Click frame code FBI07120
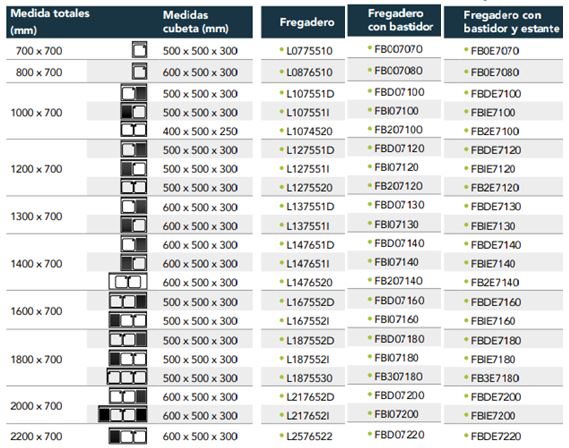The image size is (569, 448). tap(397, 167)
